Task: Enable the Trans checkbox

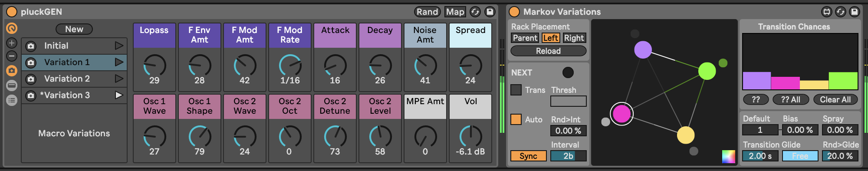Action: [x=516, y=90]
